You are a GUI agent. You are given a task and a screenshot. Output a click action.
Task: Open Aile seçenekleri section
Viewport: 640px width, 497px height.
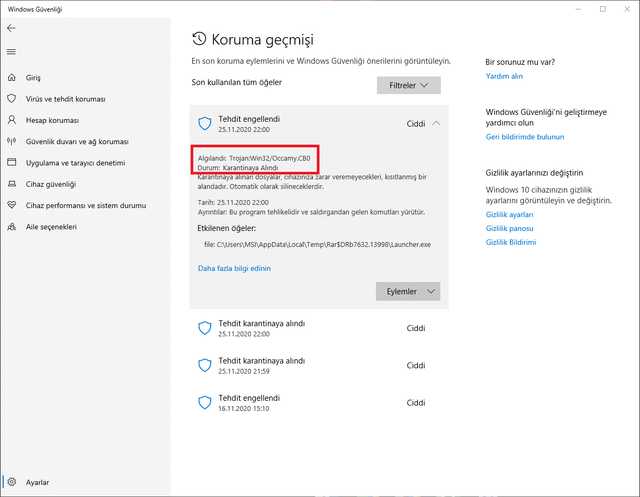tap(51, 227)
